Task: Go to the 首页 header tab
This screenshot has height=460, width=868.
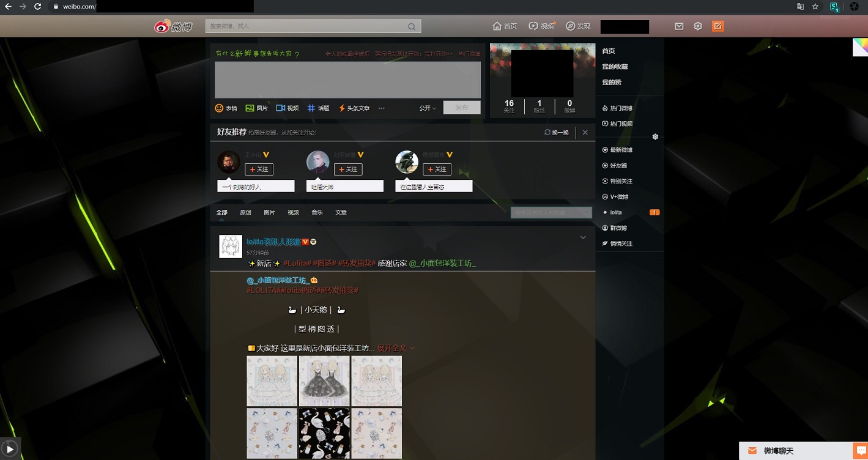Action: pos(505,26)
